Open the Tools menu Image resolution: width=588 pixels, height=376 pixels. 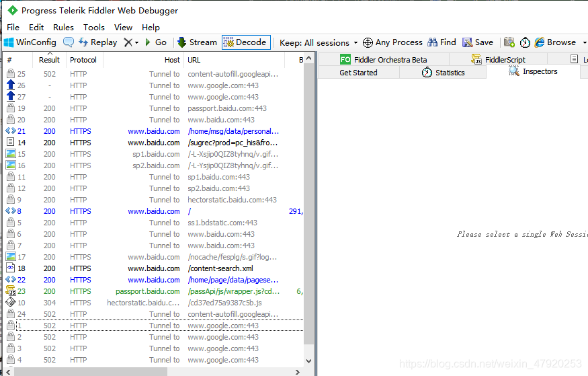click(x=94, y=28)
